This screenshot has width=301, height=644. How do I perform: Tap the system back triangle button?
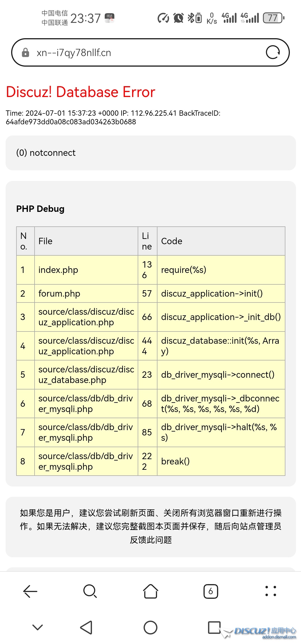86,628
